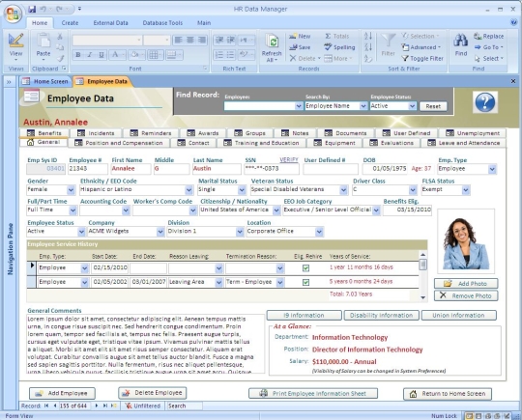Screen dimensions: 522x420
Task: Click the Reset button
Action: coord(433,106)
